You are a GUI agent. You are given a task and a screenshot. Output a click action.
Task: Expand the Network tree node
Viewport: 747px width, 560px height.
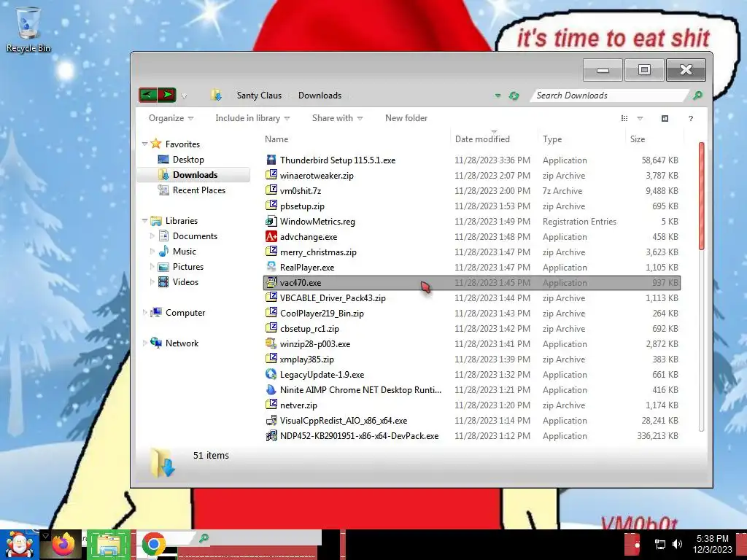pos(145,343)
